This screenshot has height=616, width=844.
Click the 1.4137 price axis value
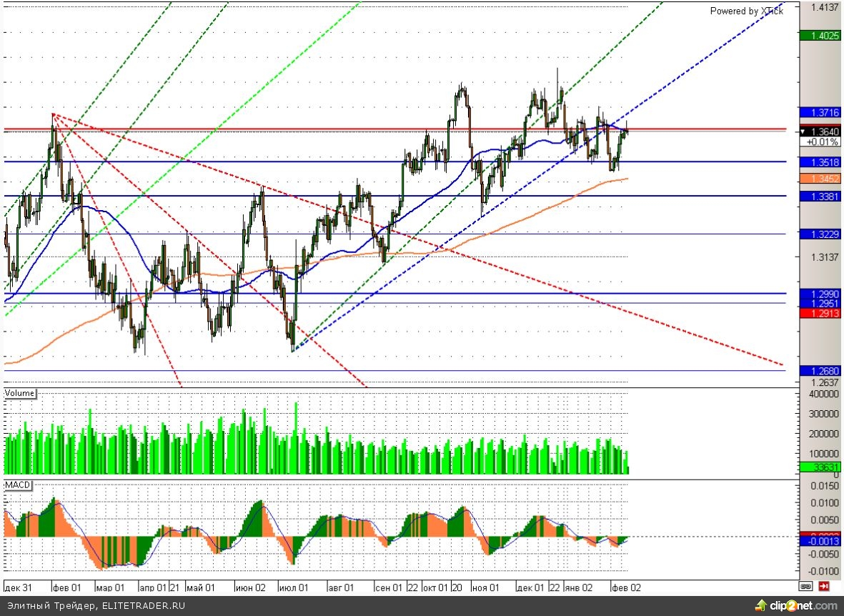[825, 7]
